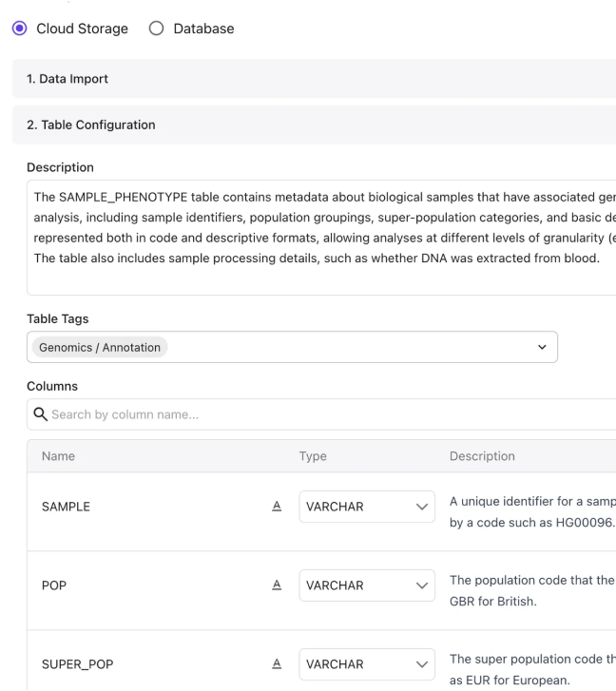Edit the POP column description text
Viewport: 616px width, 691px height.
tap(532, 591)
